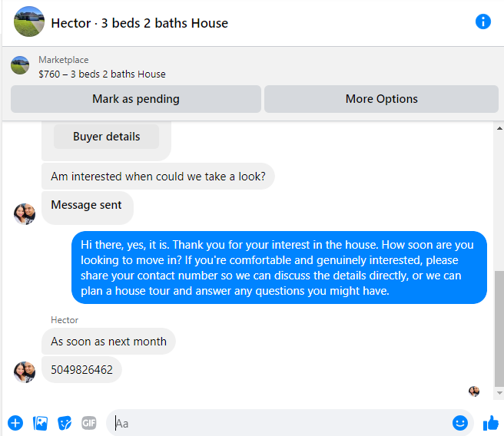Viewport: 504px width, 436px height.
Task: Open more actions with the plus icon
Action: [x=15, y=423]
